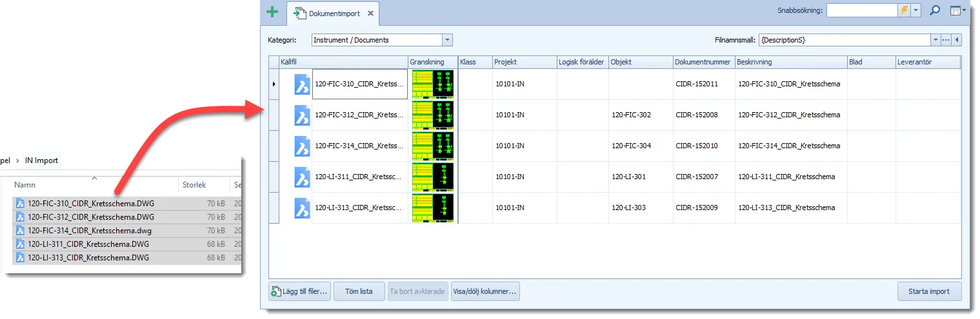The height and width of the screenshot is (319, 980).
Task: Click the left-pointing triangle beside Filnamnsmall
Action: [957, 40]
